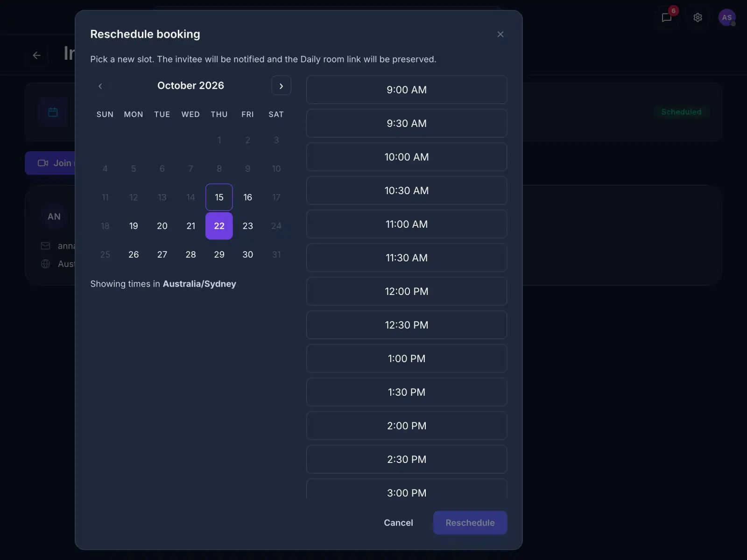The width and height of the screenshot is (747, 560).
Task: Pick October 29 in calendar
Action: [x=219, y=254]
